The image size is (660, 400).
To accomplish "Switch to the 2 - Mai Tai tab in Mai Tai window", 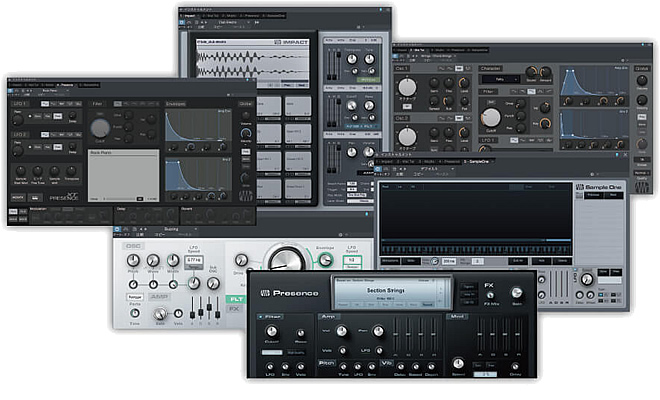I will [x=418, y=50].
